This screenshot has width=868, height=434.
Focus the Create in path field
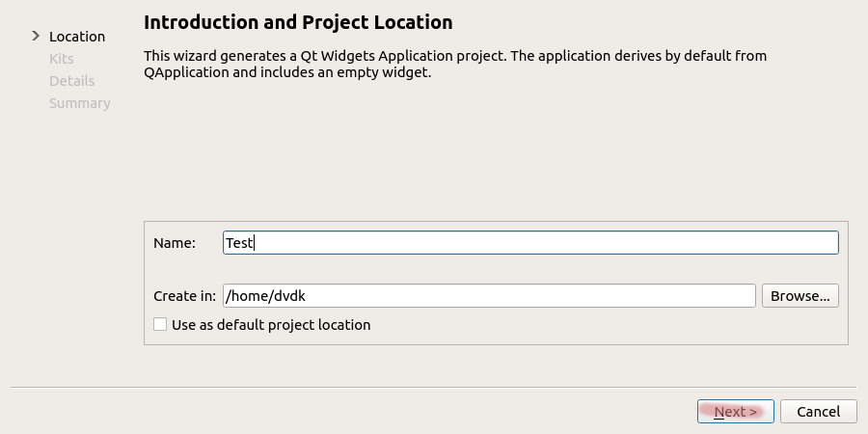click(x=488, y=296)
